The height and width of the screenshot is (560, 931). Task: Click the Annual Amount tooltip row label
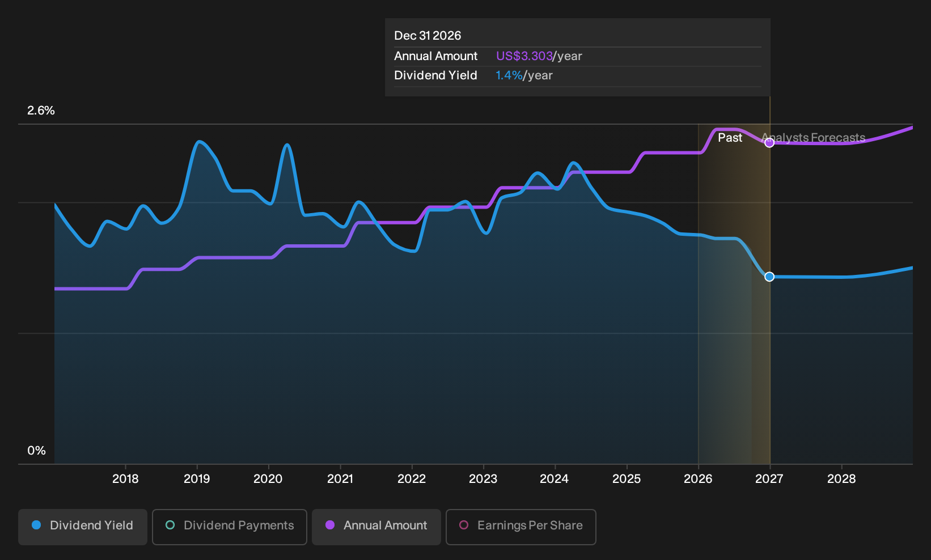[436, 56]
